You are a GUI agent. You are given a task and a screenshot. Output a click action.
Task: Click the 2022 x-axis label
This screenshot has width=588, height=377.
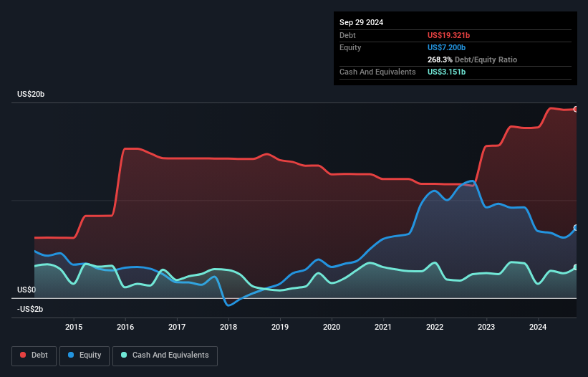435,327
